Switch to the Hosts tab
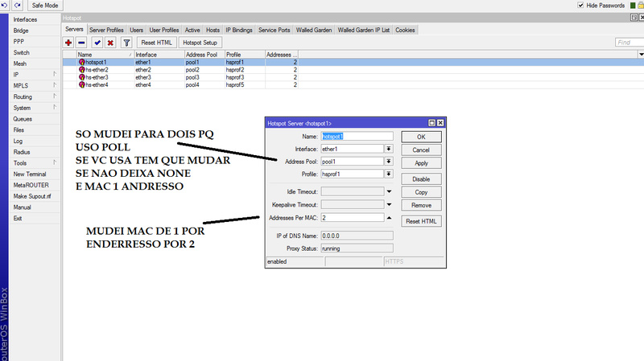Screen dimensions: 644x361 click(x=213, y=30)
